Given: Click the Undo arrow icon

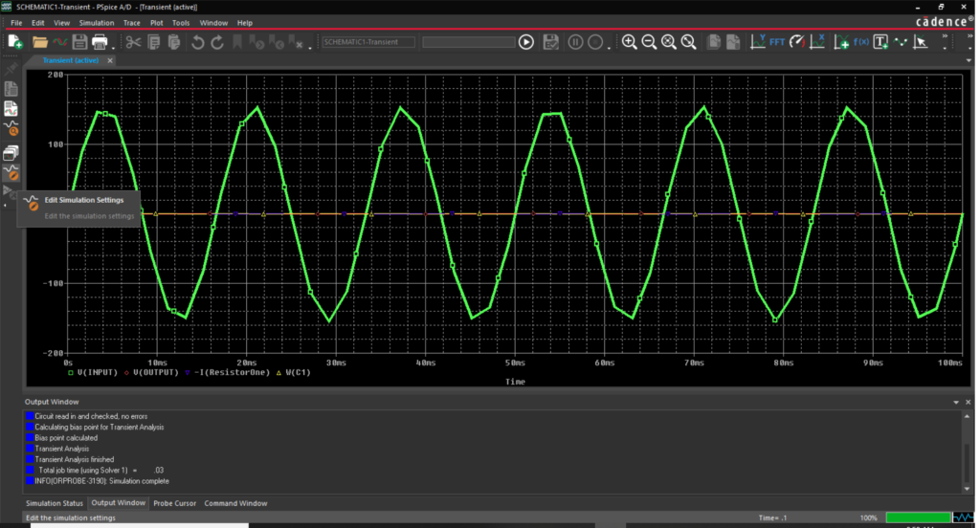Looking at the screenshot, I should (197, 42).
